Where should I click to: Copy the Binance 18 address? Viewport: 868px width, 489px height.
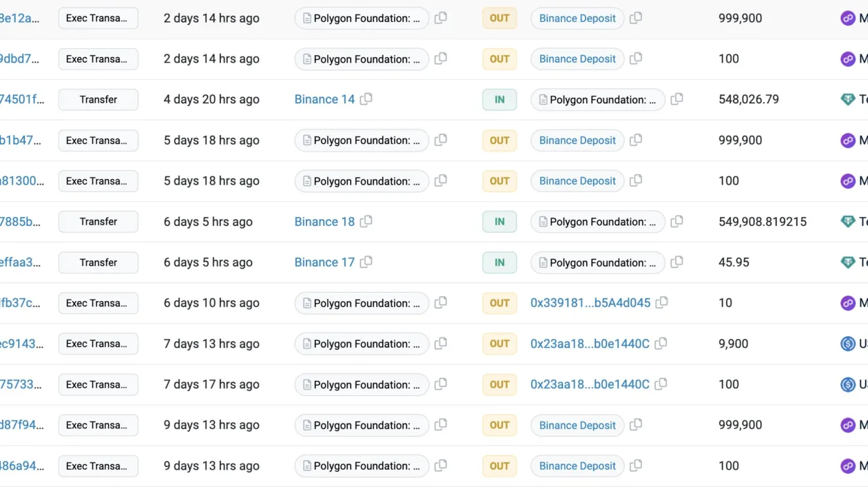click(365, 221)
